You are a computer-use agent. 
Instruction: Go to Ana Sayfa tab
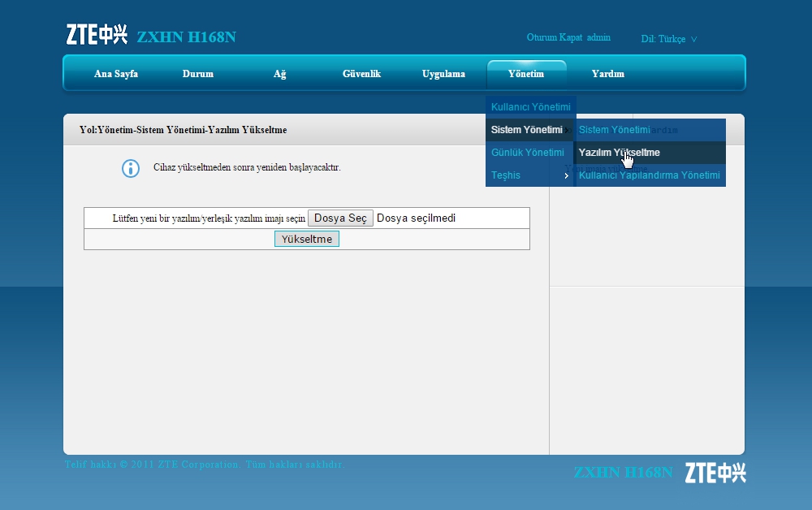tap(116, 74)
